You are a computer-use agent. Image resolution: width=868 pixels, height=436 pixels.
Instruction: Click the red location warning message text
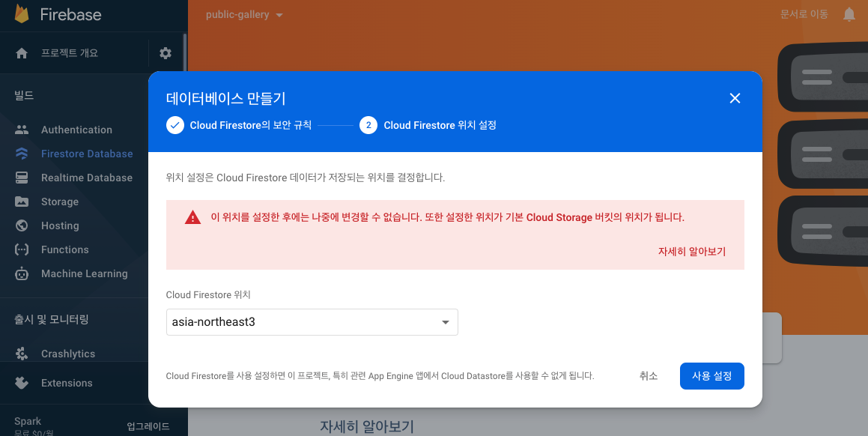tap(447, 217)
